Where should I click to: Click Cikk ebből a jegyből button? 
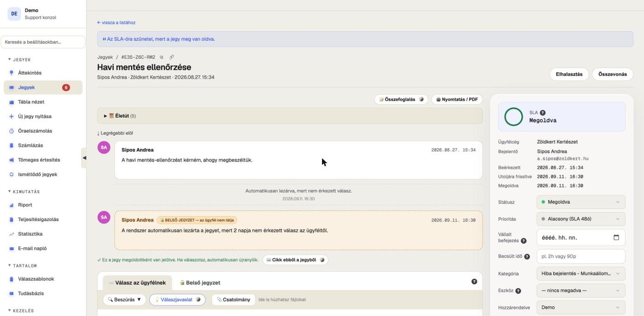(x=295, y=260)
